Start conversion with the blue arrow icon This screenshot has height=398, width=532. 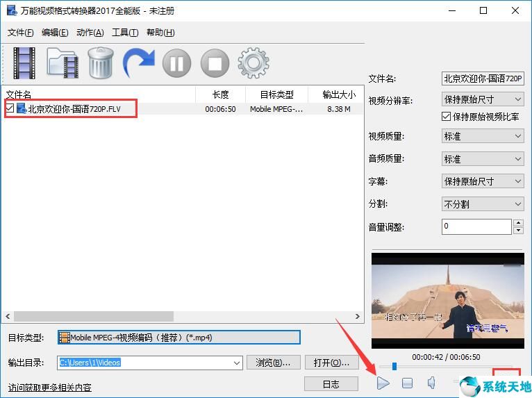click(139, 63)
